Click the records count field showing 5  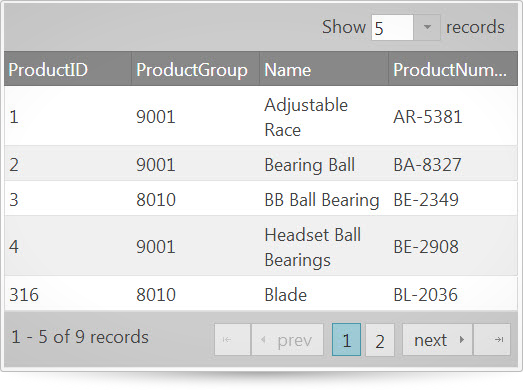(x=392, y=27)
